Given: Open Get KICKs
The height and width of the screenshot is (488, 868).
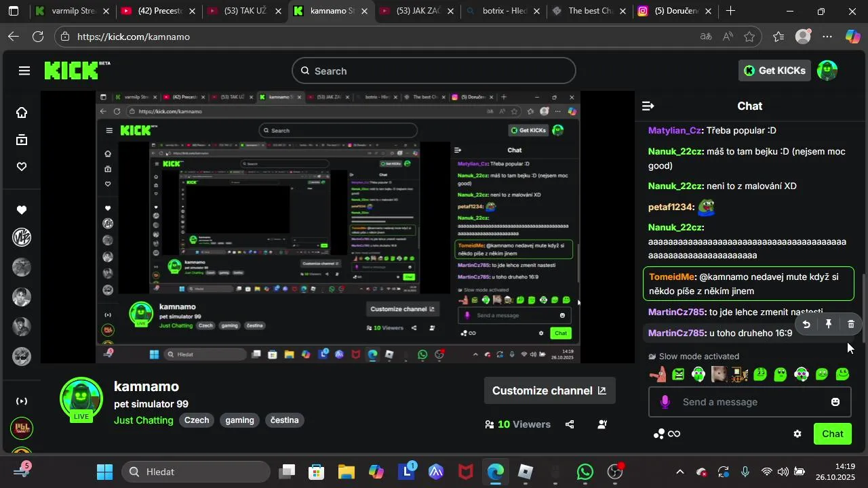Looking at the screenshot, I should [x=774, y=70].
